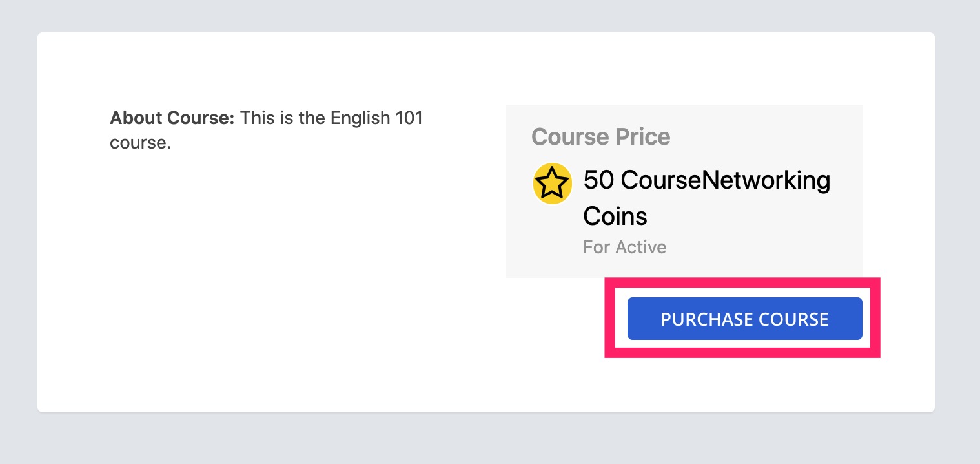The image size is (980, 464).
Task: Click the English 101 description text
Action: click(266, 130)
